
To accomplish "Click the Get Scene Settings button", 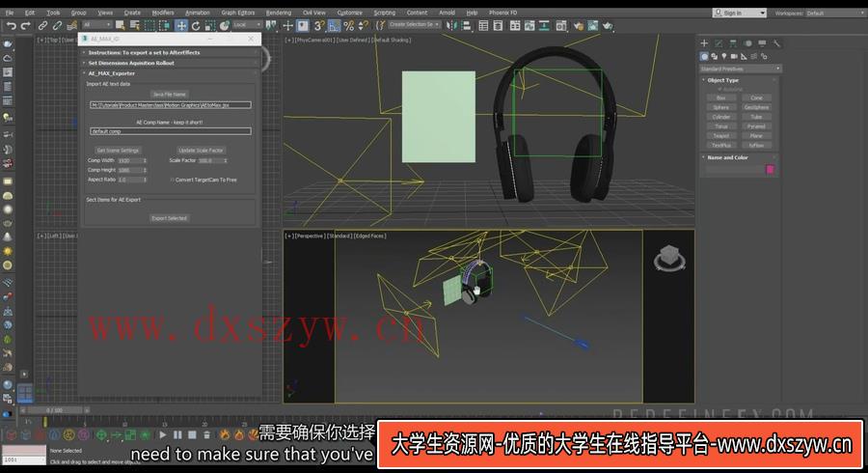I will 118,150.
